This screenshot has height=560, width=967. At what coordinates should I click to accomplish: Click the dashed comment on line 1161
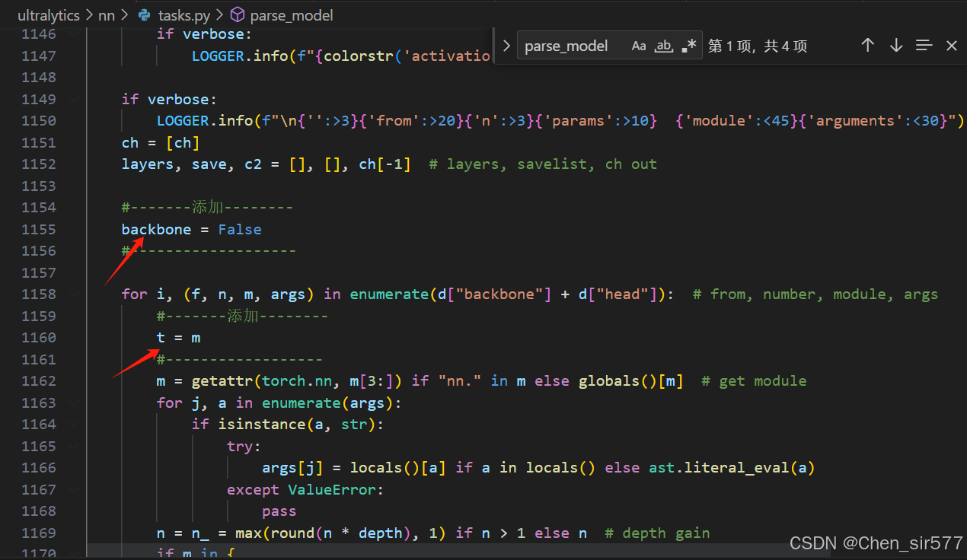coord(240,359)
